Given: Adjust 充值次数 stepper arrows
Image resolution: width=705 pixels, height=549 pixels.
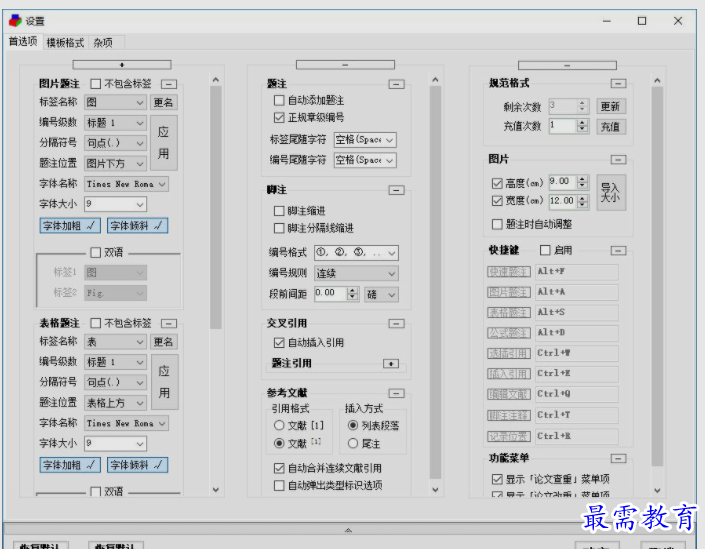Looking at the screenshot, I should pyautogui.click(x=582, y=125).
